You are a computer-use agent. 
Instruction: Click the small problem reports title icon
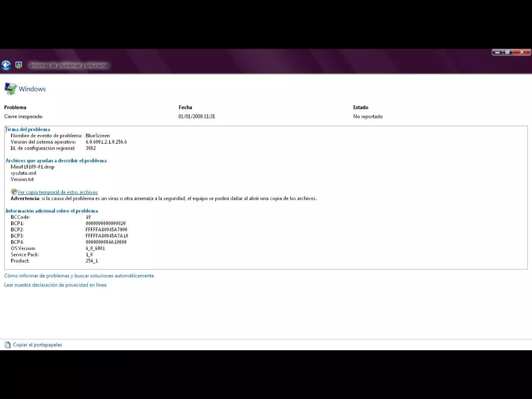[x=19, y=65]
